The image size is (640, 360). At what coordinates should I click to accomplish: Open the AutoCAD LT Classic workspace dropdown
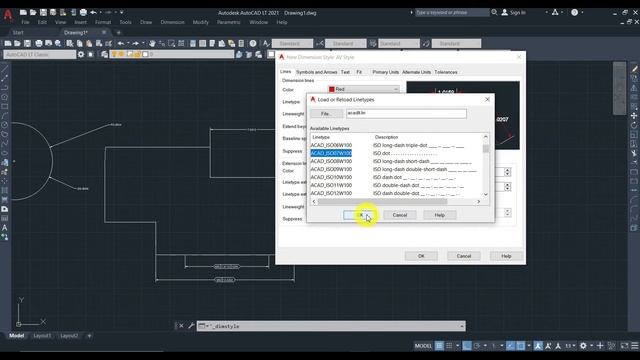click(40, 54)
